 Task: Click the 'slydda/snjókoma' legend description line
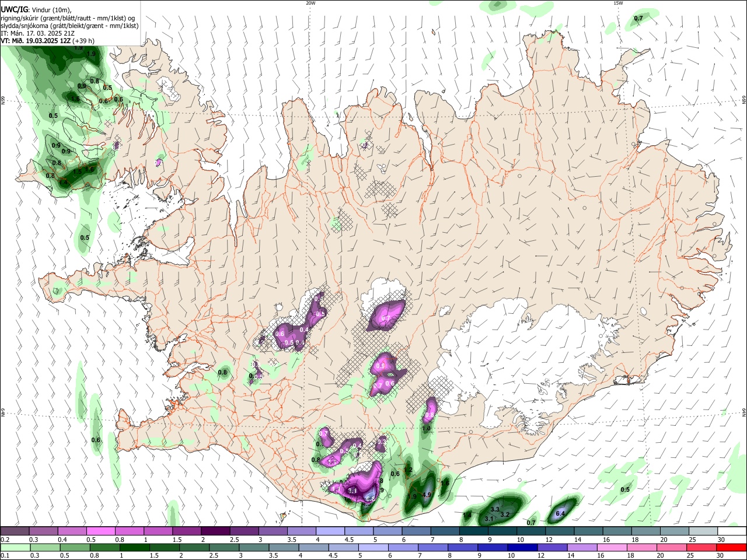pyautogui.click(x=70, y=26)
